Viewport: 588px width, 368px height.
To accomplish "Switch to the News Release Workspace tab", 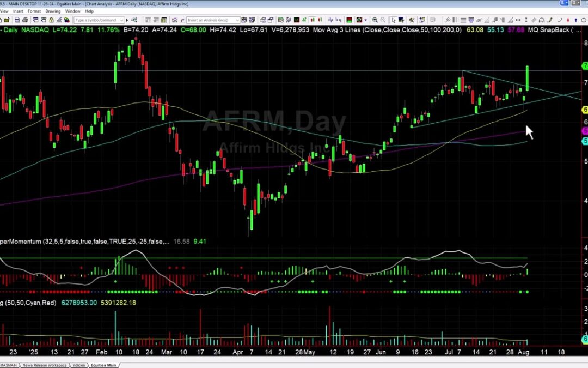I will click(45, 365).
